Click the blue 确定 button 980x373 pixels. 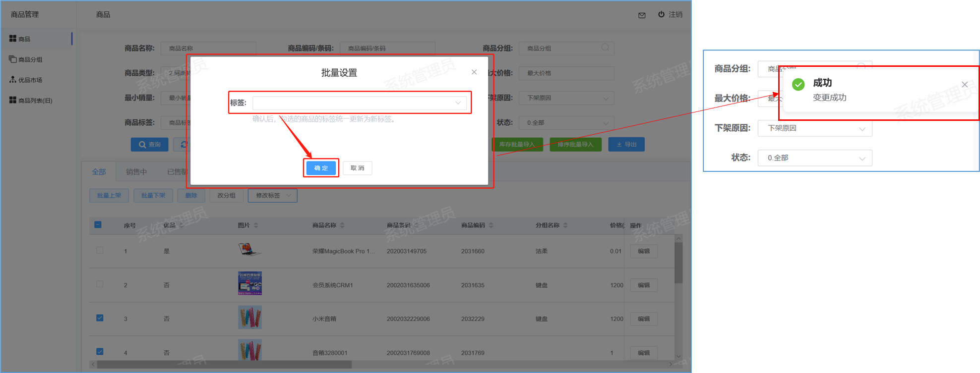(x=321, y=168)
